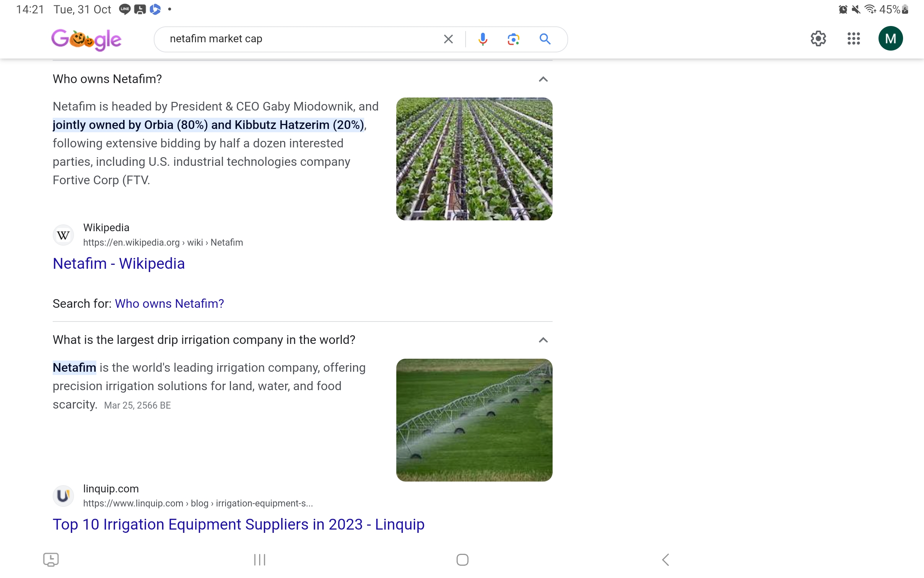Submit search with the magnifying glass icon
This screenshot has height=578, width=924.
tap(545, 39)
